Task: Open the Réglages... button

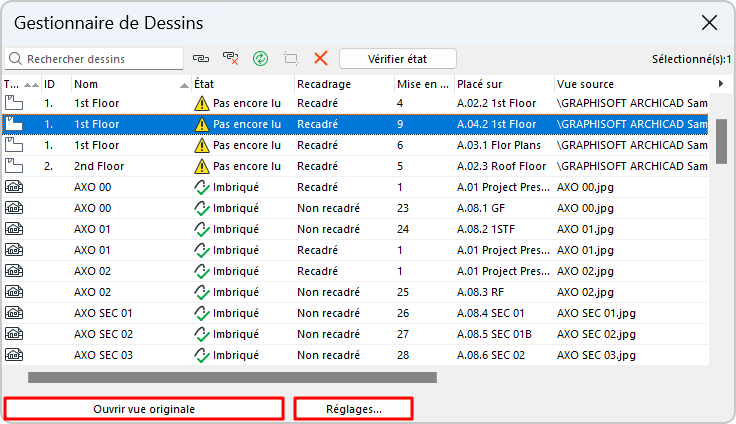Action: click(353, 409)
